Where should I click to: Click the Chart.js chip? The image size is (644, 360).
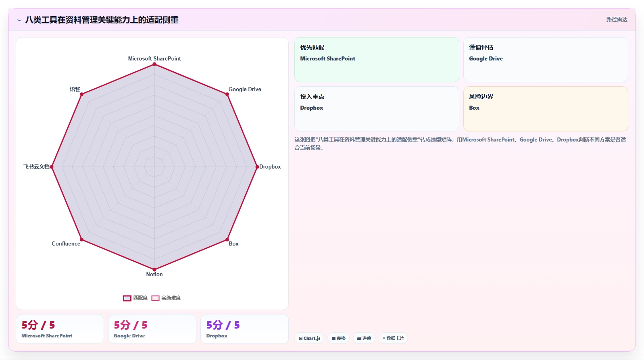[309, 338]
